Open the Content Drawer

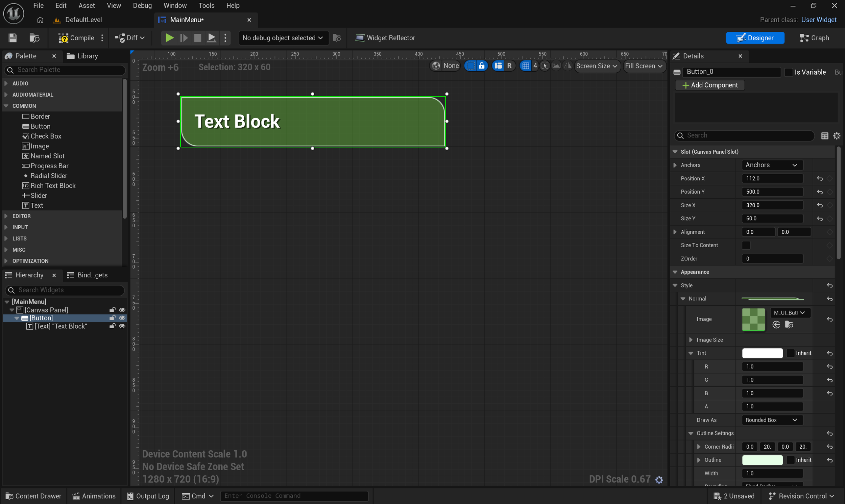(x=34, y=496)
